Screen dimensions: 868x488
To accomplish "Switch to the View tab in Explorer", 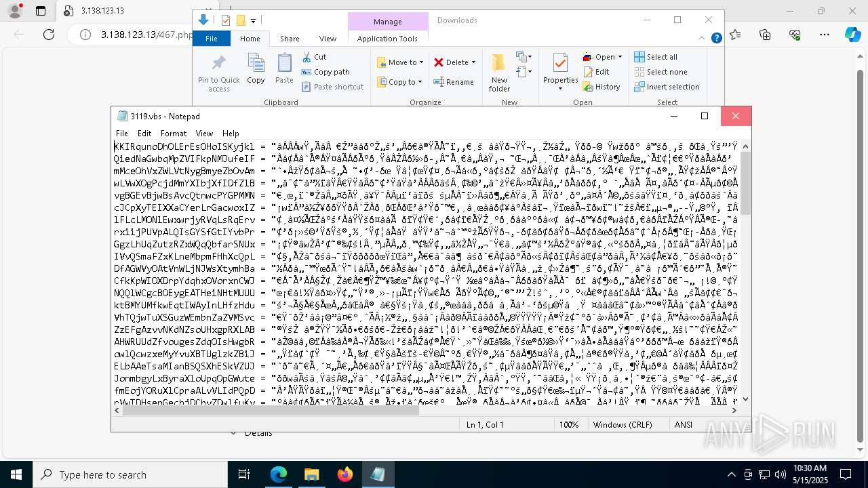I will [328, 39].
